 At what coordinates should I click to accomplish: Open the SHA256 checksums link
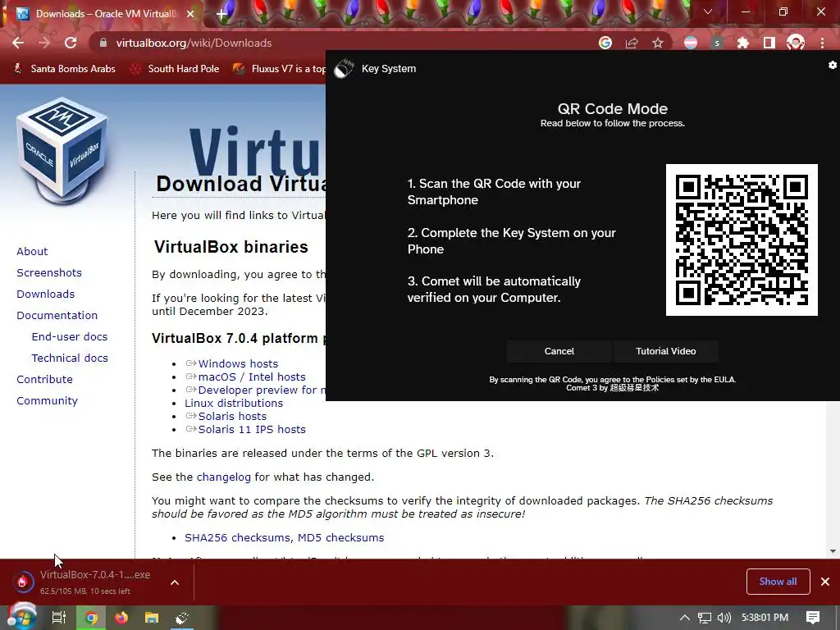pyautogui.click(x=239, y=538)
